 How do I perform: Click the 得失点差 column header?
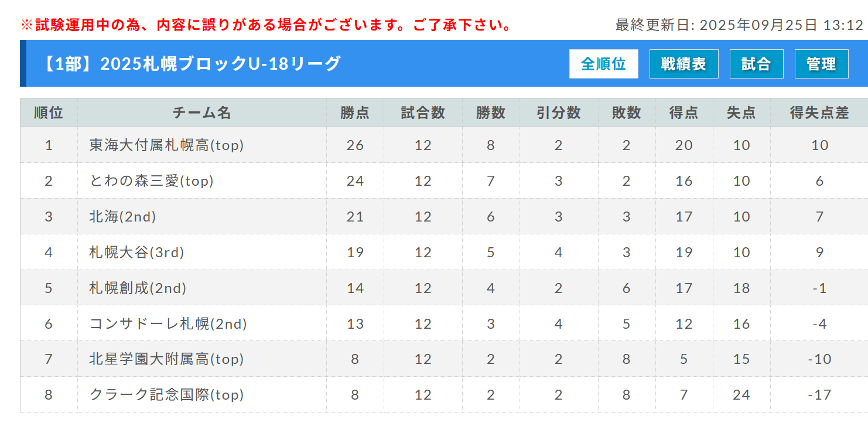pyautogui.click(x=819, y=113)
